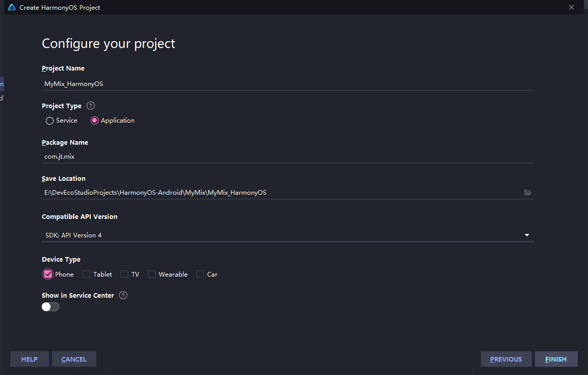Click the Configure your project heading
Viewport: 588px width, 375px height.
pyautogui.click(x=108, y=43)
